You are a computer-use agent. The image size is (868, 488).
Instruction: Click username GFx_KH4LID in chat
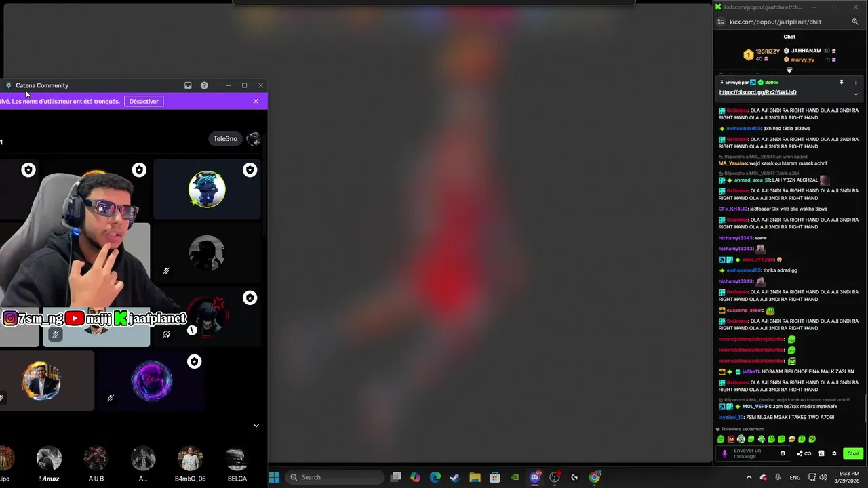pos(733,209)
